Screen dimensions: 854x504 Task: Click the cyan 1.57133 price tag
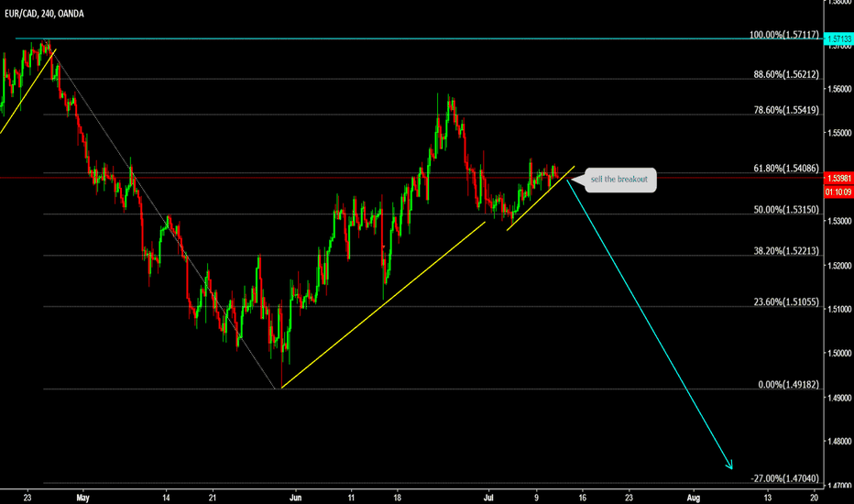coord(838,39)
